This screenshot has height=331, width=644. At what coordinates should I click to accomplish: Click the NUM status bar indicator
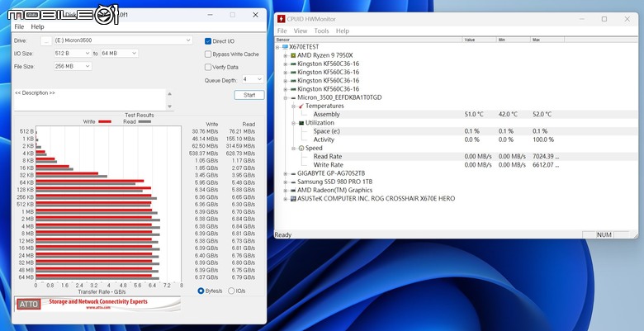point(604,235)
